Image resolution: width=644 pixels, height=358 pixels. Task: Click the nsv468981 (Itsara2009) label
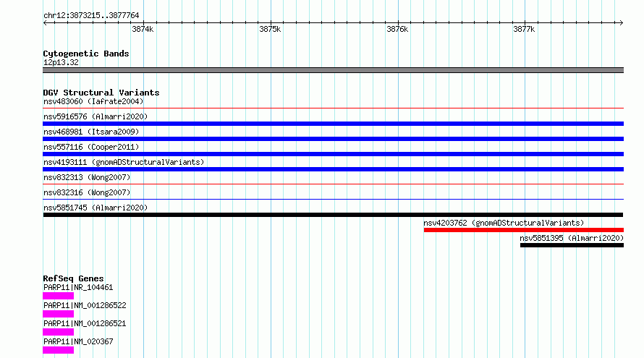click(x=91, y=132)
